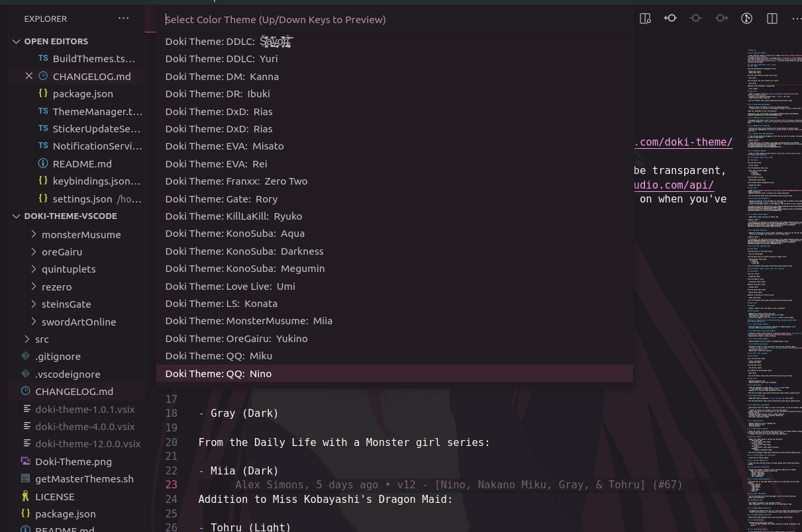The height and width of the screenshot is (532, 802).
Task: Click TS icon beside StickerUpdateService file
Action: coord(43,128)
